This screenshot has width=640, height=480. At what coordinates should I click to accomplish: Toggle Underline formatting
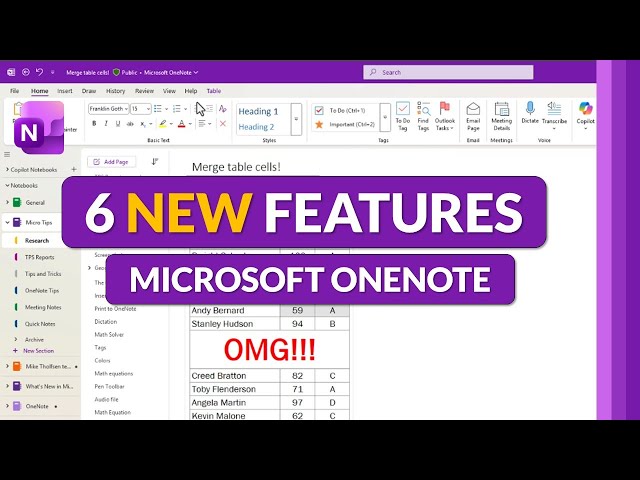(118, 123)
